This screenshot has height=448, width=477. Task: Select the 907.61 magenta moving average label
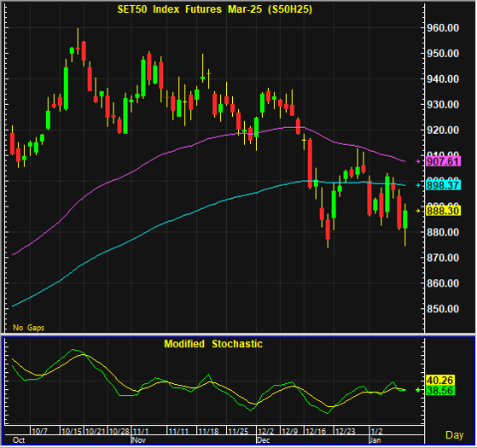point(443,161)
